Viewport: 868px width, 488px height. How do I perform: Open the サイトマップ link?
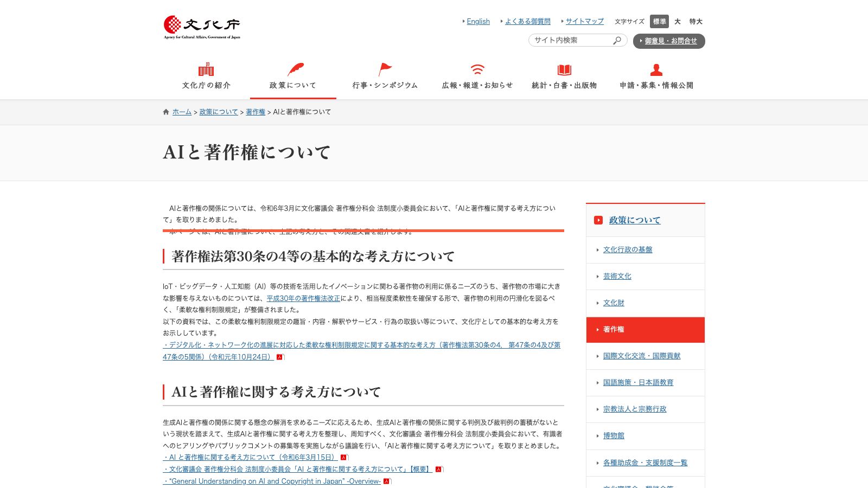(585, 22)
